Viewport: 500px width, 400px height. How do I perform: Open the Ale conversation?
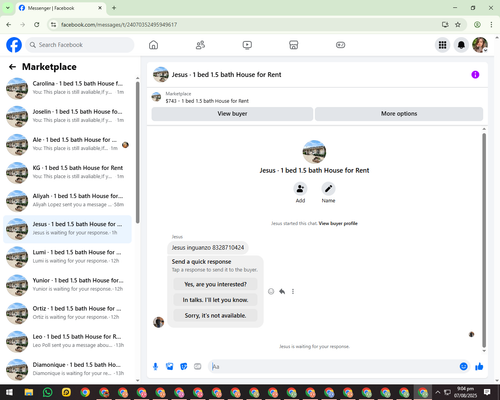coord(67,145)
